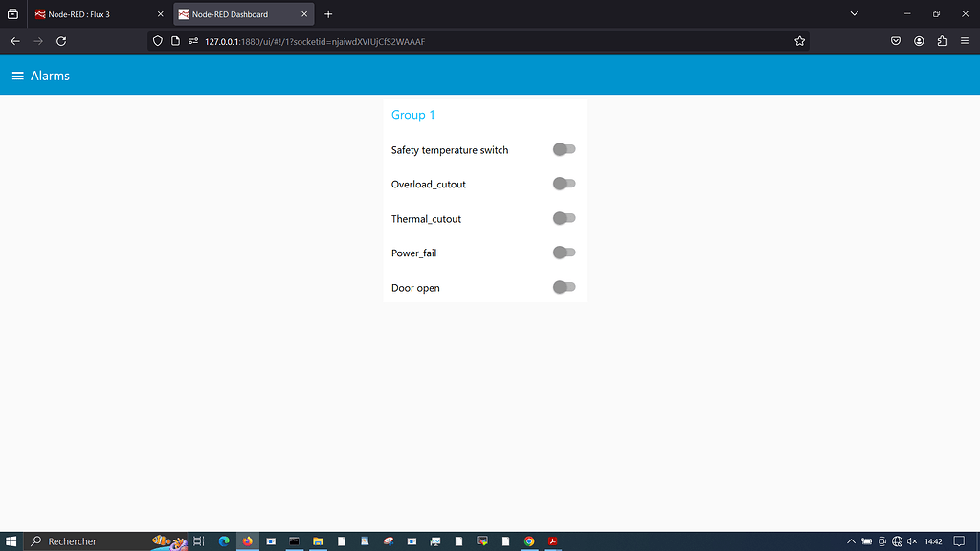Open a new browser tab
Image resolution: width=980 pixels, height=551 pixels.
(328, 13)
